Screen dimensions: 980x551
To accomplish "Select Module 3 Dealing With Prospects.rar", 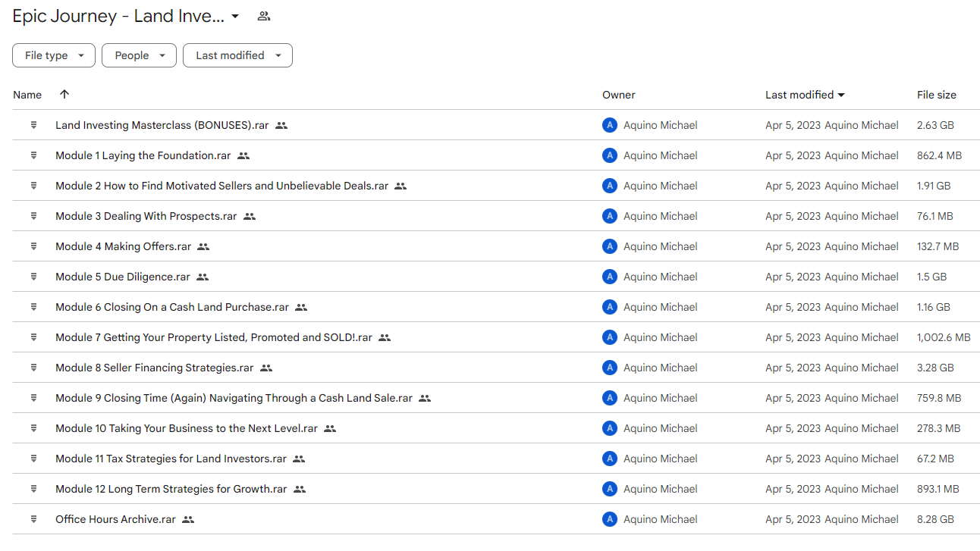I will pos(146,216).
